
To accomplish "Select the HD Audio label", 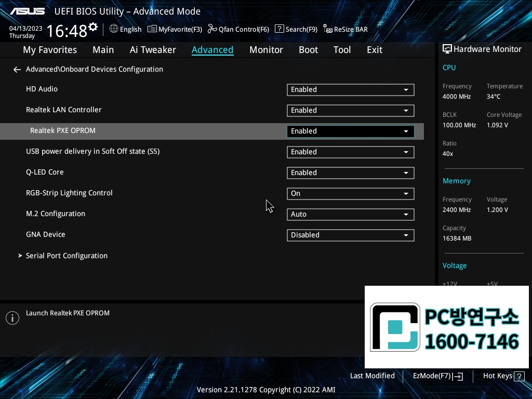I will (x=42, y=89).
